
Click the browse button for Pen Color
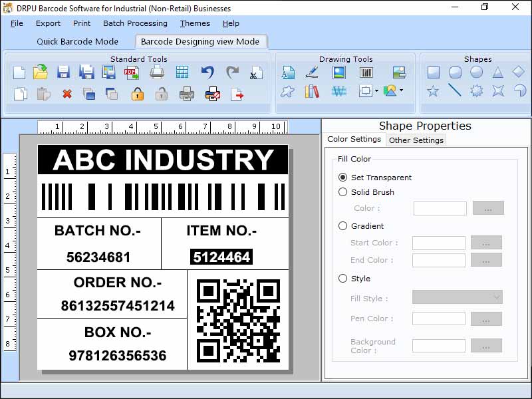(486, 319)
